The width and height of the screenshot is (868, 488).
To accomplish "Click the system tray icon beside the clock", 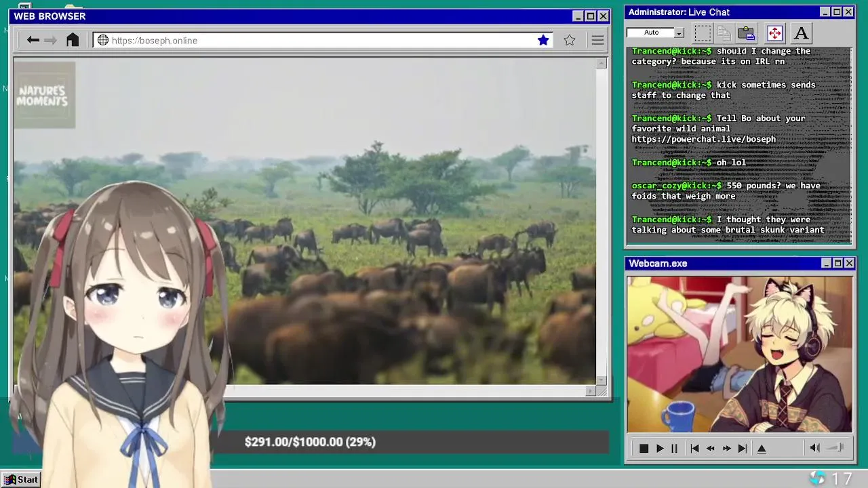I will [x=817, y=479].
